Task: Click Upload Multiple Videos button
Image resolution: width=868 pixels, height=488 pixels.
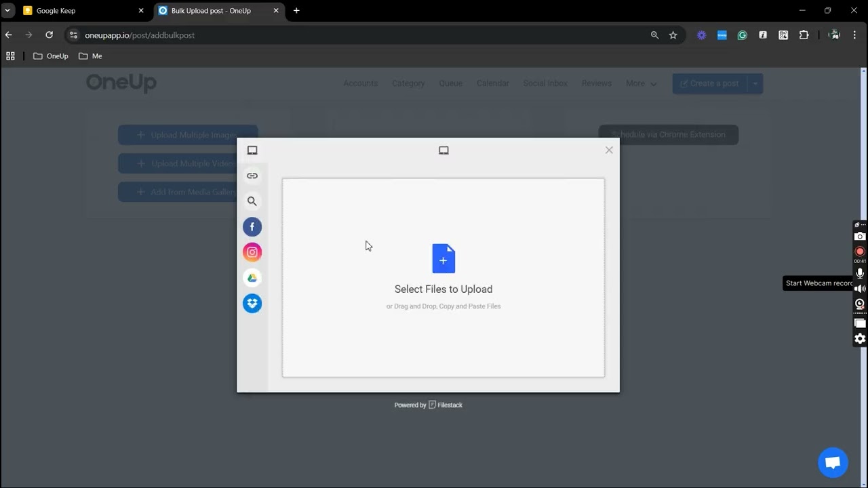Action: (x=188, y=163)
